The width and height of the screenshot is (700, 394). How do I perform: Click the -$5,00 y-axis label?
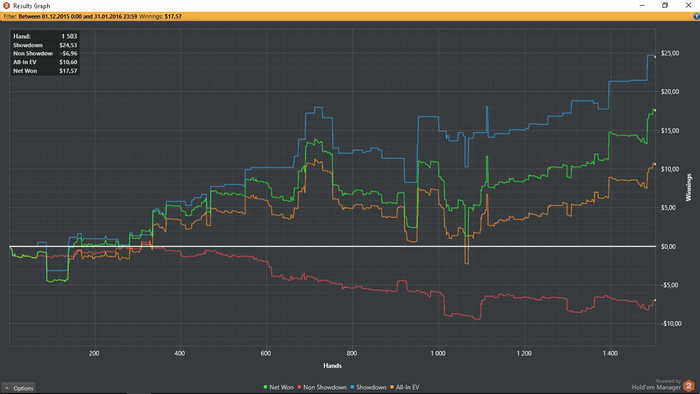(x=670, y=285)
